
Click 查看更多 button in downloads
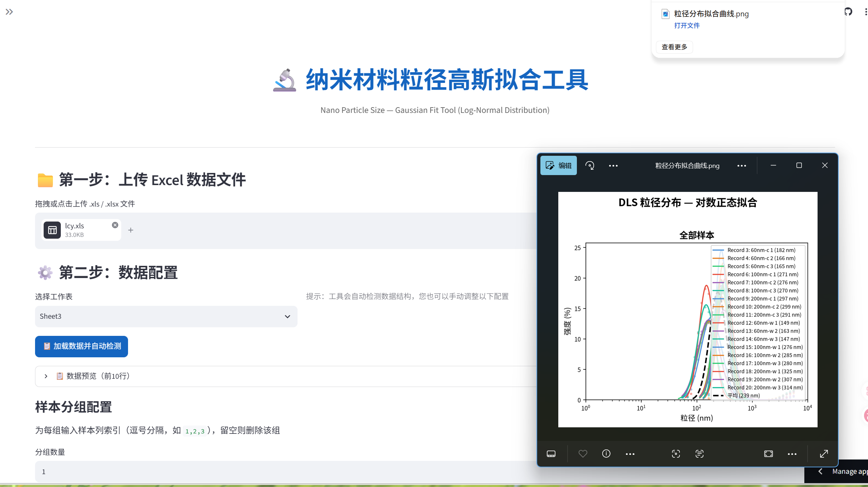pos(674,47)
